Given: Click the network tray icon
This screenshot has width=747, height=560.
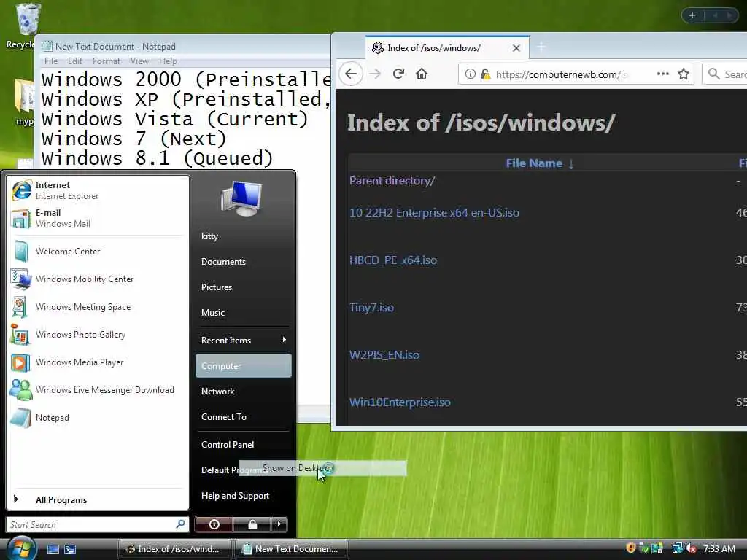Looking at the screenshot, I should coord(676,548).
